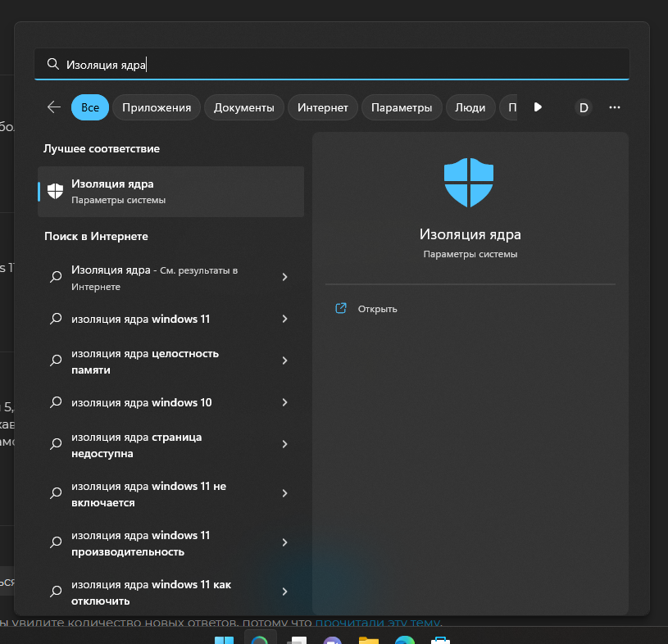The height and width of the screenshot is (644, 668).
Task: Select the suggestion "изоляция ядра windows 10"
Action: [x=170, y=402]
